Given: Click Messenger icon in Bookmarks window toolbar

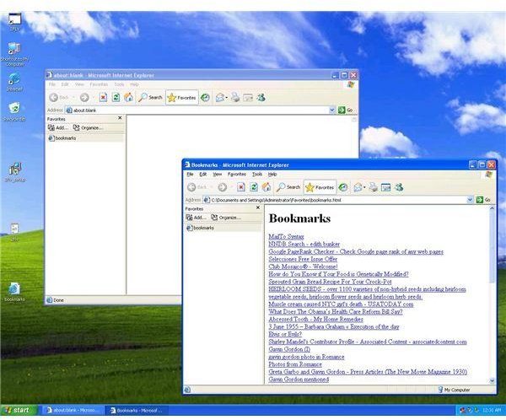Looking at the screenshot, I should point(399,187).
